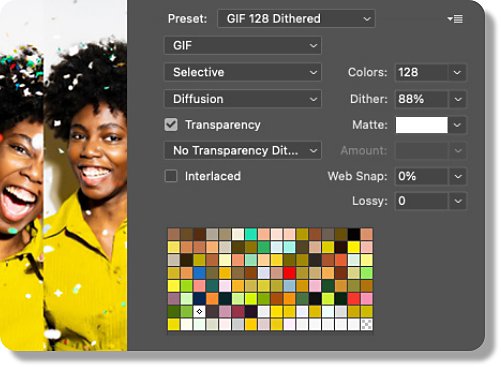Viewport: 501px width, 367px height.
Task: Select the red swatch in color table
Action: (x=289, y=273)
